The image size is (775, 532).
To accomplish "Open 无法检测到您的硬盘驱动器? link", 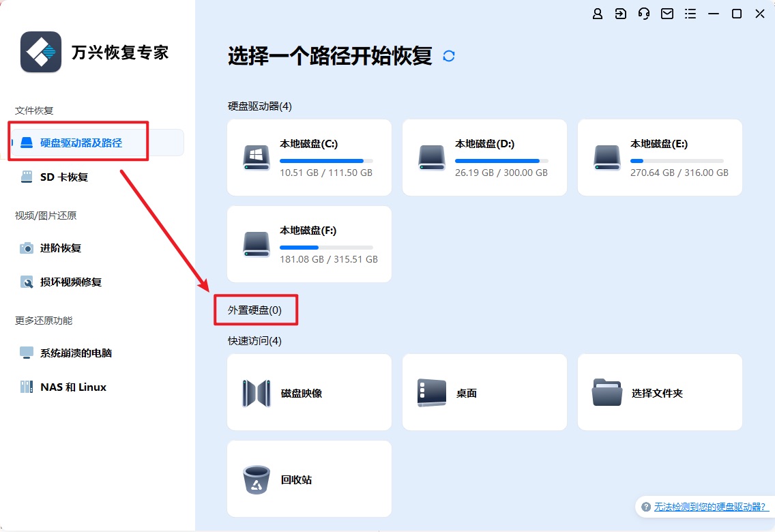I will [x=710, y=507].
